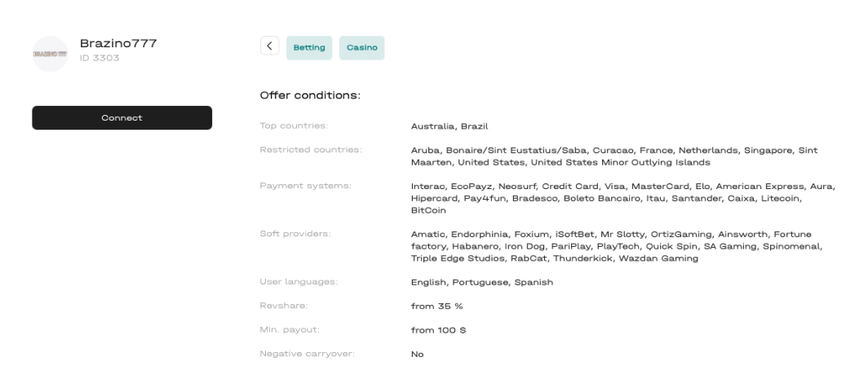
Task: Click the Brazino777 logo avatar
Action: click(50, 55)
